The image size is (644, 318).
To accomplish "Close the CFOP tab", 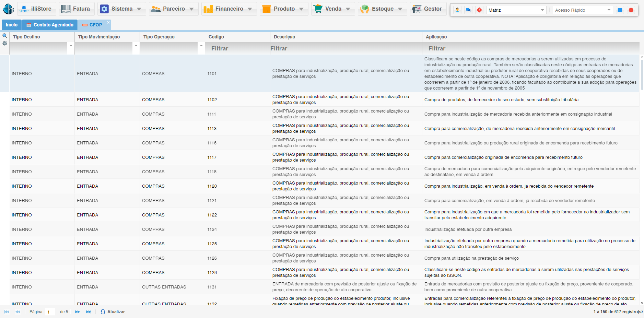I will tap(108, 22).
